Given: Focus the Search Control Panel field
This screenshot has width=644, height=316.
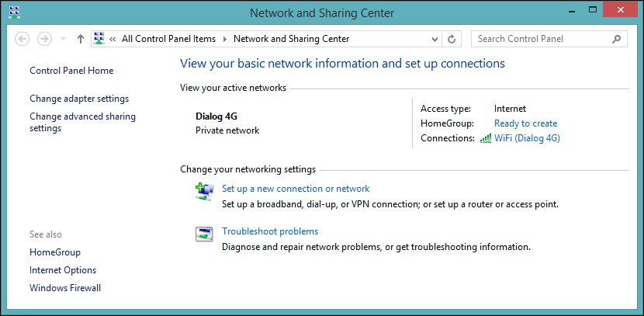Looking at the screenshot, I should [542, 39].
